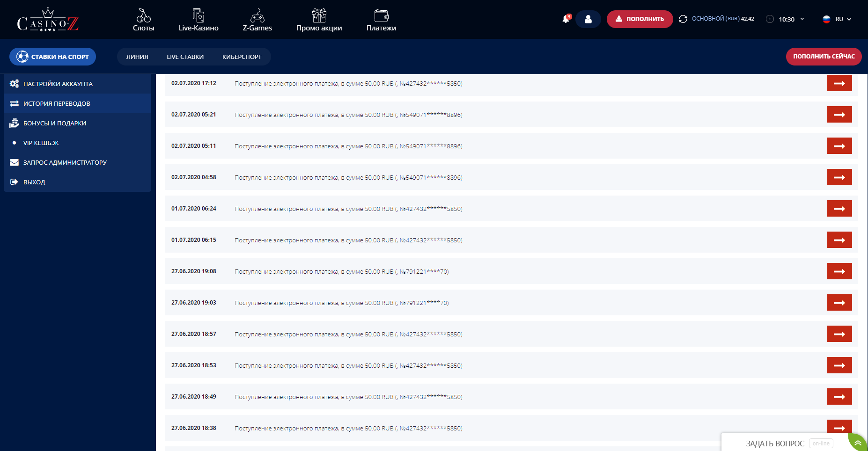868x451 pixels.
Task: Open arrow for 02.07.2020 04:58 payment
Action: click(839, 177)
